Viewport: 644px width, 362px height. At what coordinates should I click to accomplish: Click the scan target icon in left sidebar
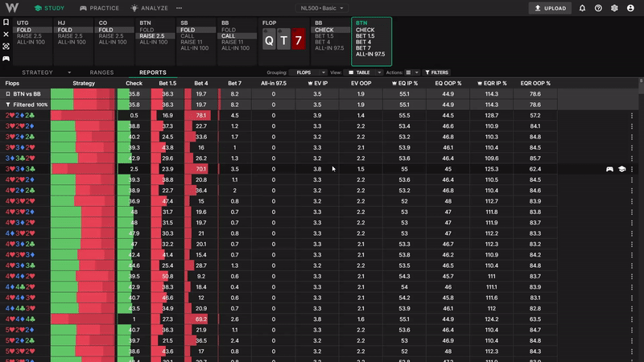(6, 47)
